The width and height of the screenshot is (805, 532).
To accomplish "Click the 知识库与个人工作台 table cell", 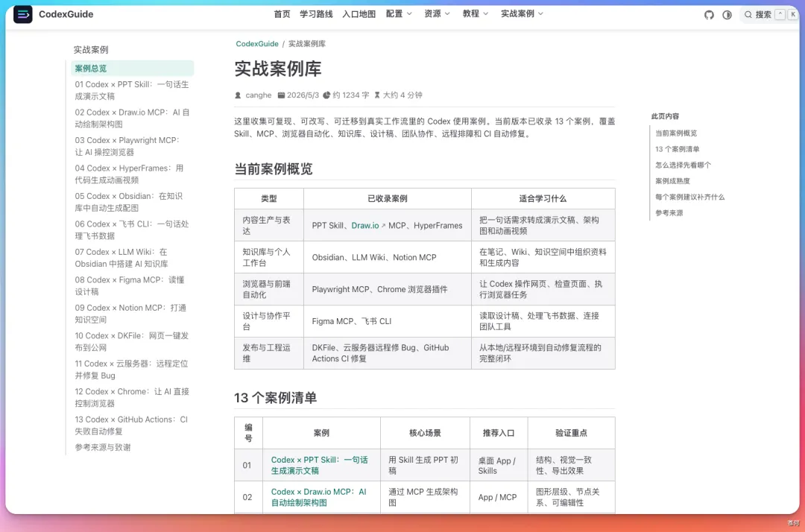I will point(269,258).
